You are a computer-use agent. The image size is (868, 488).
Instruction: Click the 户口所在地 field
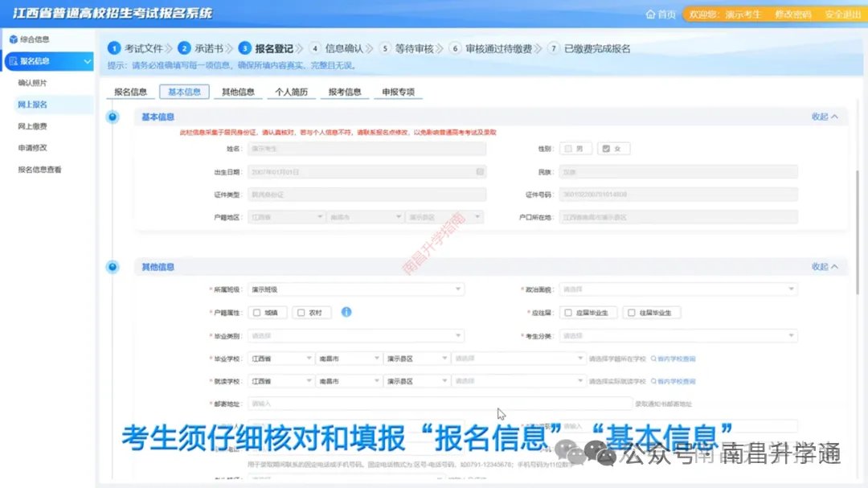tap(678, 217)
